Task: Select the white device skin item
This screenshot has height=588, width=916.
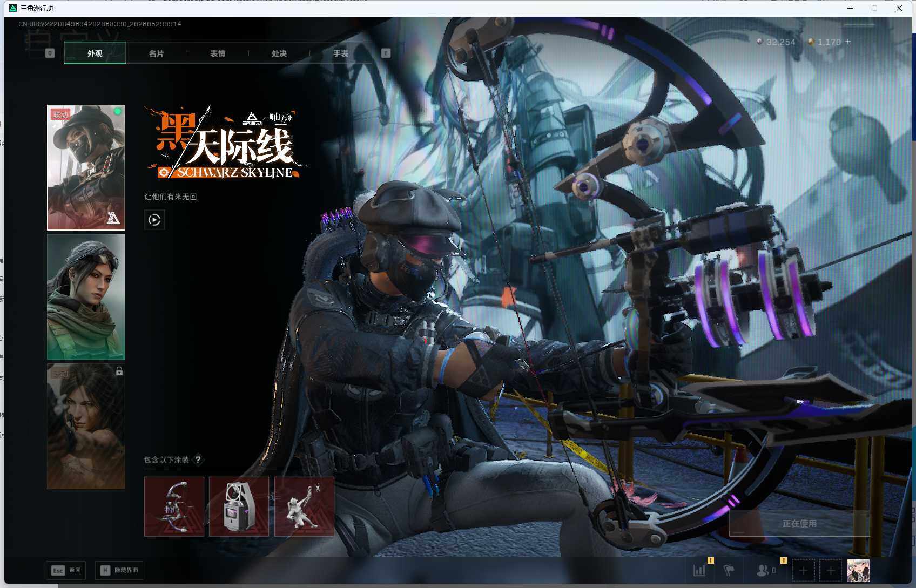Action: click(x=239, y=506)
